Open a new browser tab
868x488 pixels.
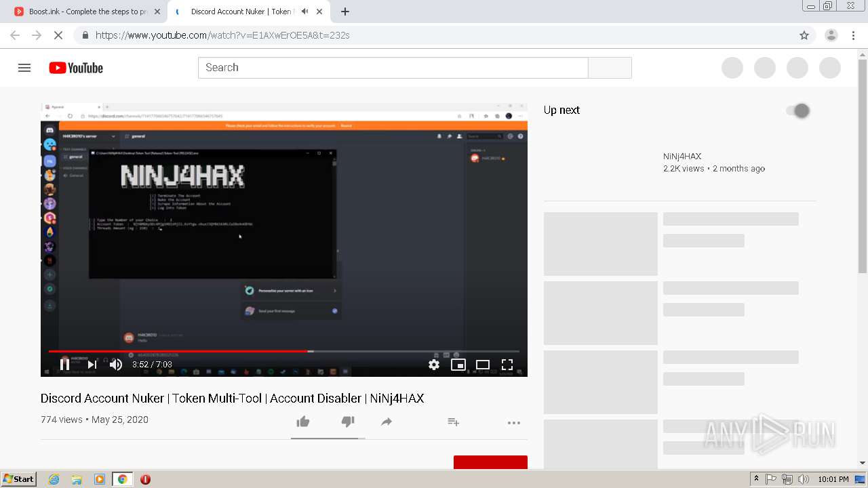click(x=345, y=12)
